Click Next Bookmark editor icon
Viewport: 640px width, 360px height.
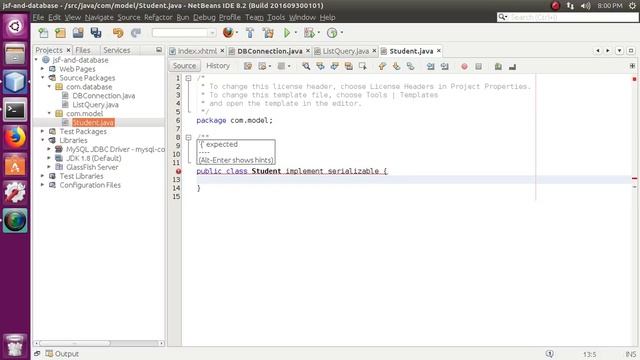[396, 66]
